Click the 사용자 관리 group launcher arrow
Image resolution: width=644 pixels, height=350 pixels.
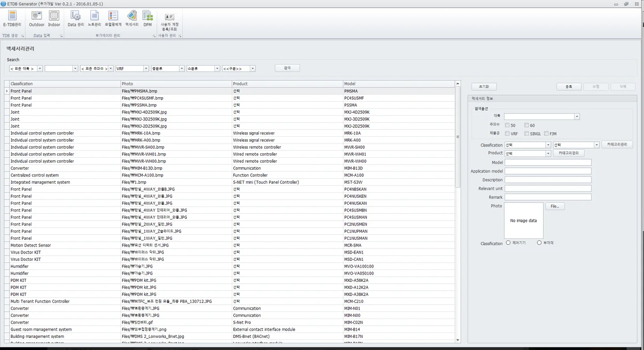pyautogui.click(x=180, y=36)
